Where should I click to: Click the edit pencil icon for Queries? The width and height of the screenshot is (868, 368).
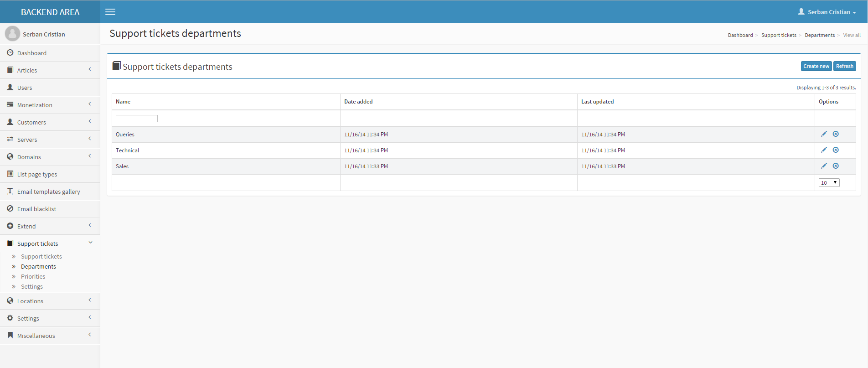824,134
